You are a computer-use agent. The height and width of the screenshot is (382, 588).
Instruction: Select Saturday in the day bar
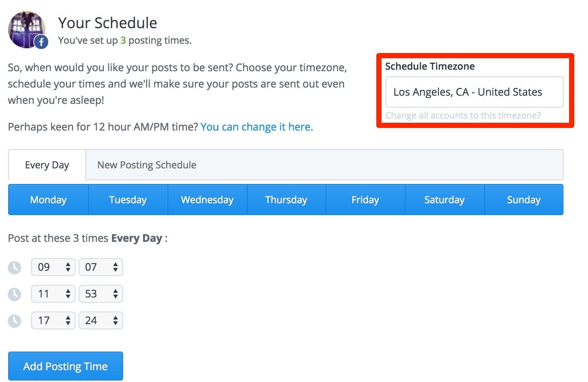tap(444, 200)
